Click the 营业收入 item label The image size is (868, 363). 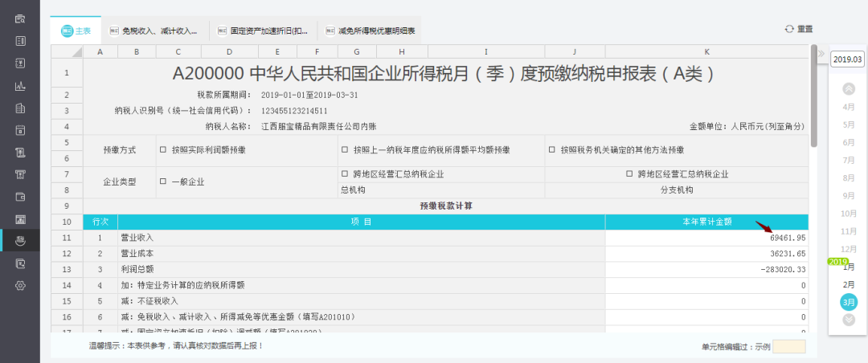click(137, 238)
